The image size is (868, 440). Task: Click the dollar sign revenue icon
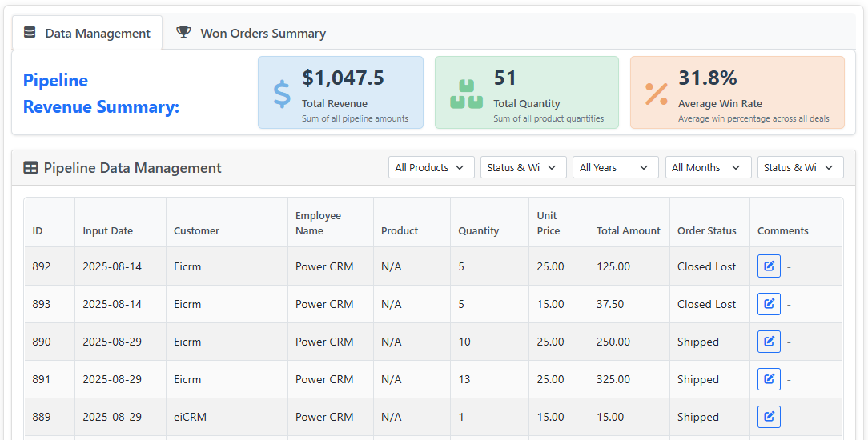click(282, 94)
